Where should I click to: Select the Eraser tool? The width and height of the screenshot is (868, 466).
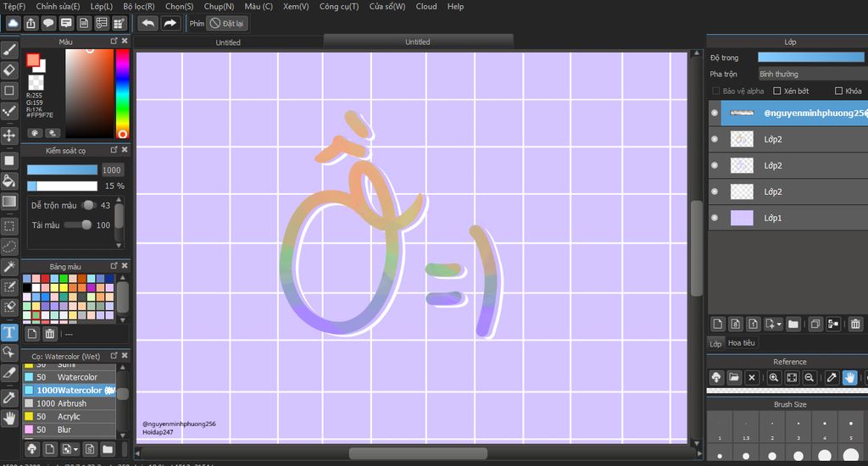(9, 70)
